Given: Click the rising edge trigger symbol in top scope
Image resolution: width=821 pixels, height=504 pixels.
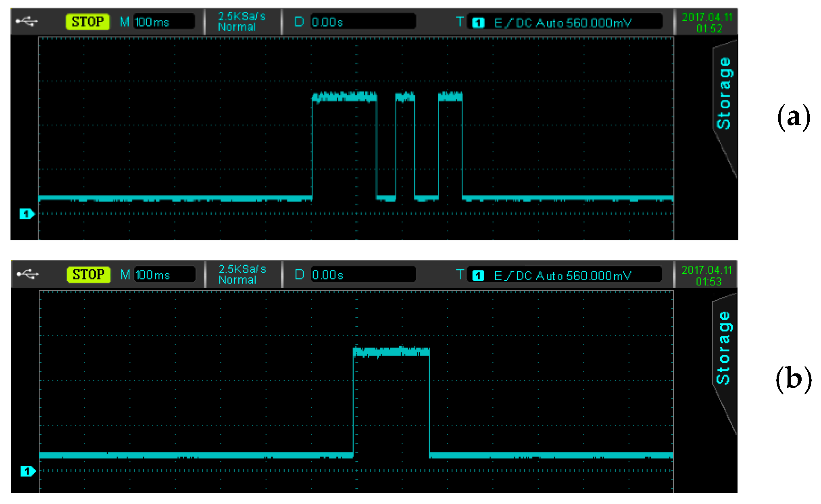Looking at the screenshot, I should pyautogui.click(x=508, y=23).
